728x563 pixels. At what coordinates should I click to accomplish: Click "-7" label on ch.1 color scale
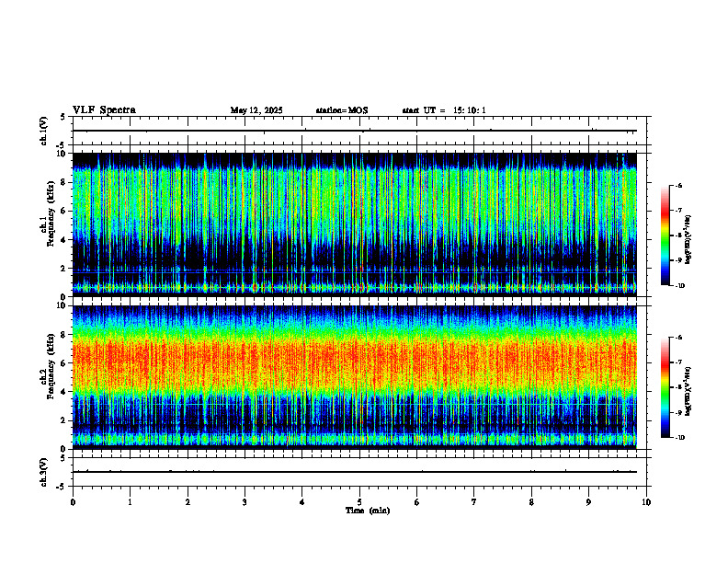pos(678,211)
